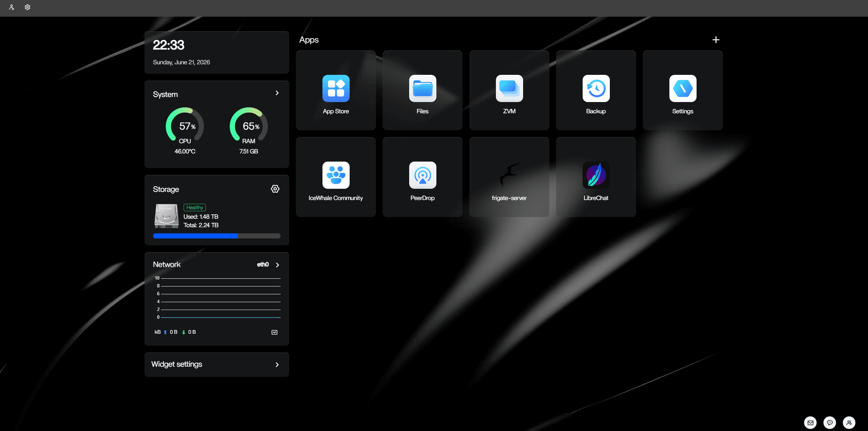Expand the Network eth0 chevron

[278, 265]
